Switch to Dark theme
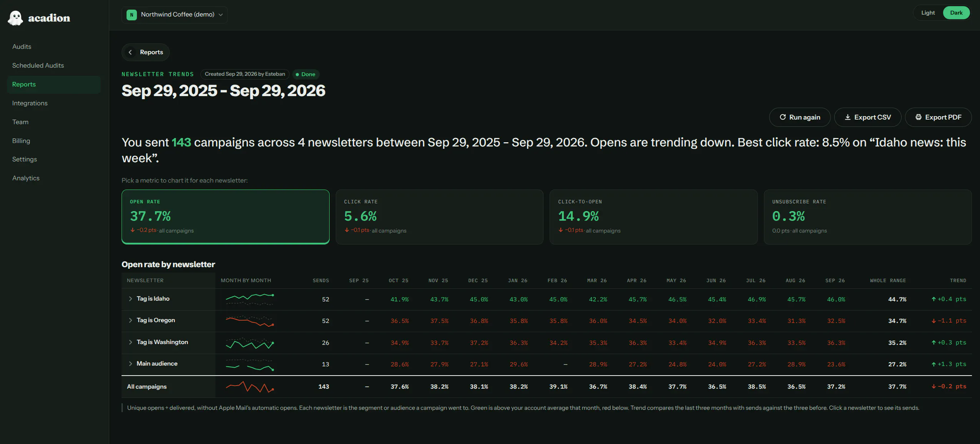Viewport: 980px width, 444px height. [x=956, y=13]
